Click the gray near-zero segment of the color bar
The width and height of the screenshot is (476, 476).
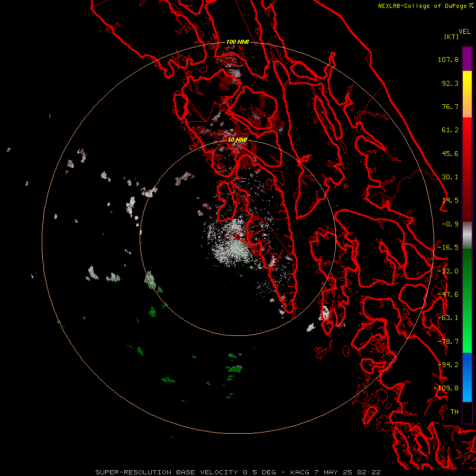pyautogui.click(x=467, y=235)
